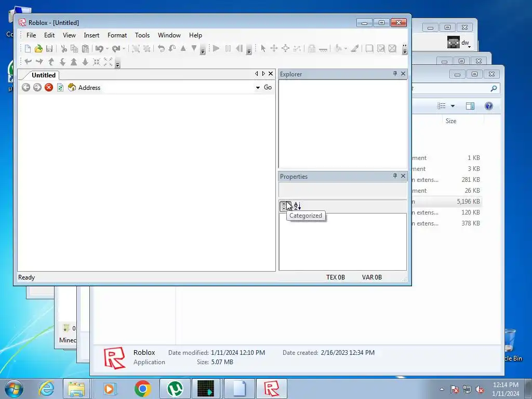Switch to the Untitled document tab
532x399 pixels.
click(44, 75)
